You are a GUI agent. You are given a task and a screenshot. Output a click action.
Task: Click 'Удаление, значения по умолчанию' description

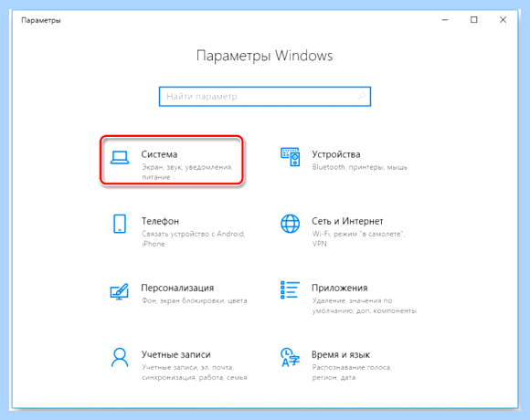click(x=364, y=306)
